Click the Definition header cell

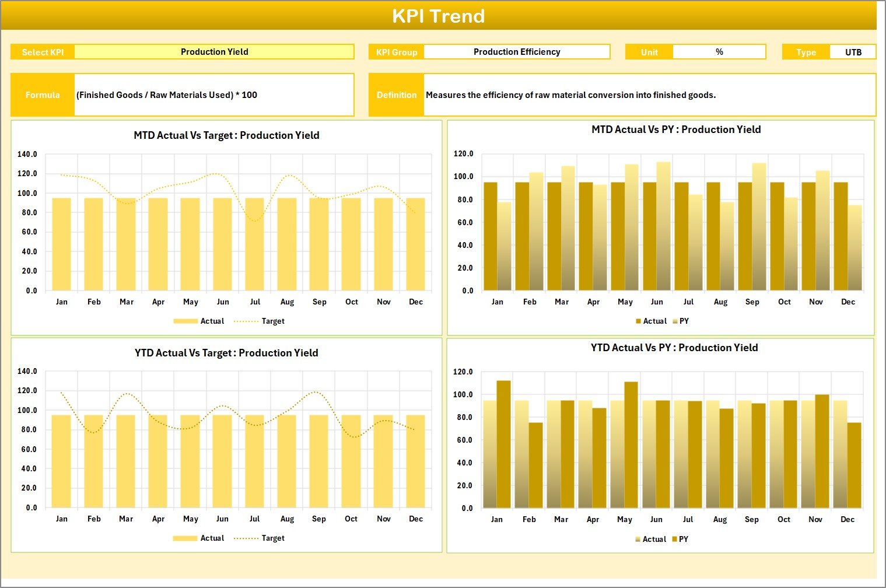396,94
